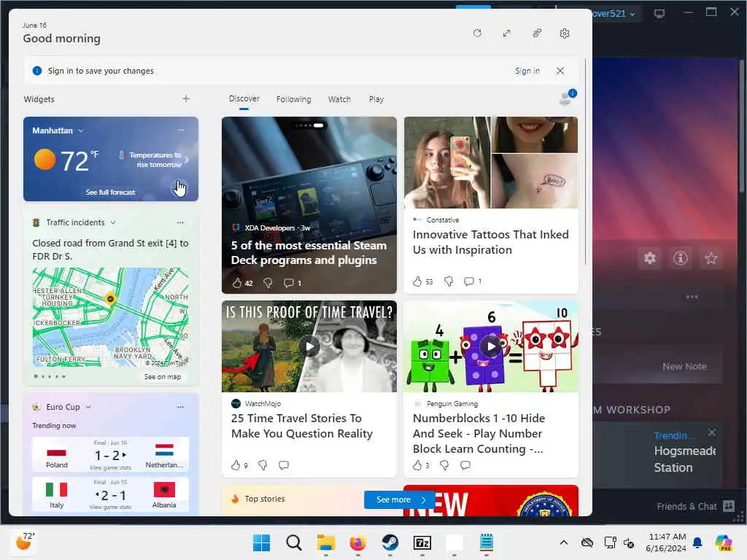
Task: Open the Windows Start menu
Action: click(261, 542)
